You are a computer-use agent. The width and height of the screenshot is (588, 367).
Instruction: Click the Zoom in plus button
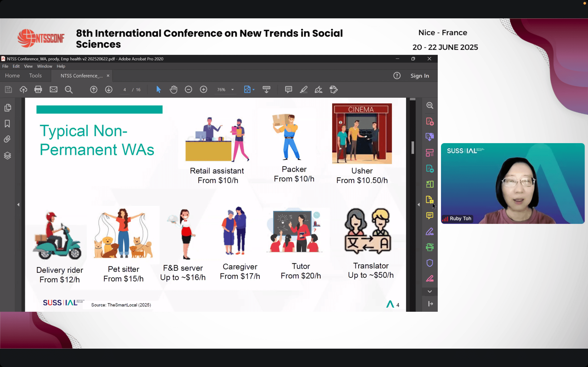[203, 89]
